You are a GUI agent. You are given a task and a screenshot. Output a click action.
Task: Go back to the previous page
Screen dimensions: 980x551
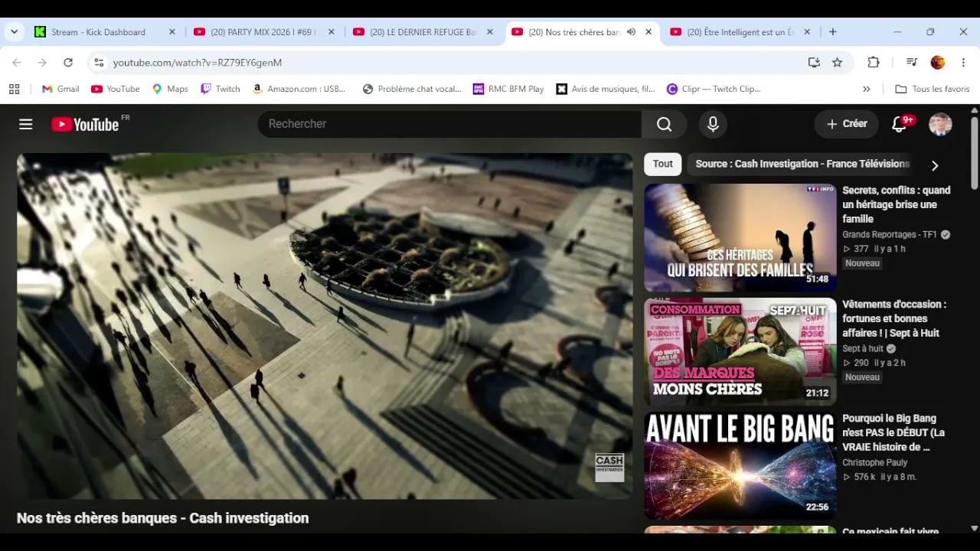pyautogui.click(x=17, y=63)
